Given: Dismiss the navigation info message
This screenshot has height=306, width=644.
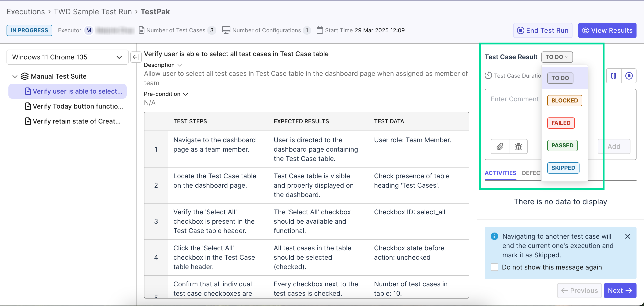Looking at the screenshot, I should (627, 236).
